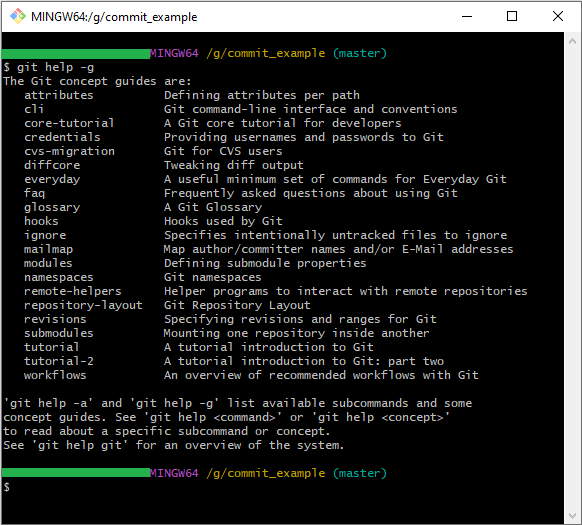This screenshot has height=525, width=582.
Task: Maximize the MINGW64 terminal window
Action: pos(512,16)
